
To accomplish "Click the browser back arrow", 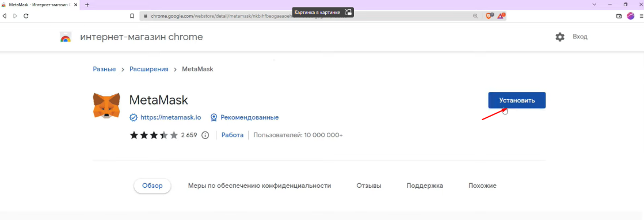I will [x=5, y=16].
